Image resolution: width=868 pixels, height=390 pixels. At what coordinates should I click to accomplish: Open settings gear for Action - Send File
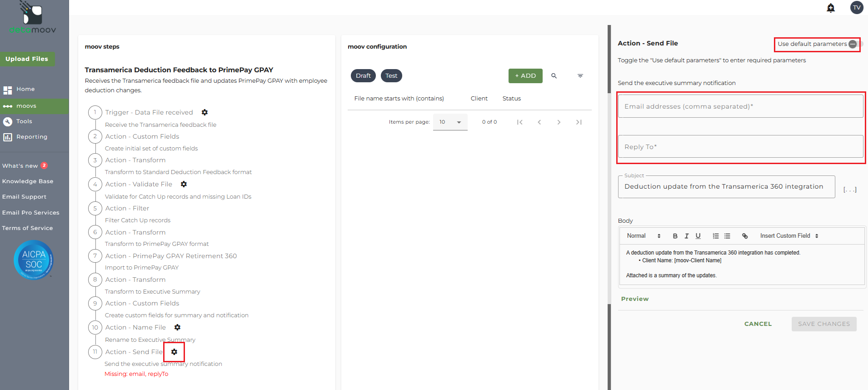[174, 352]
